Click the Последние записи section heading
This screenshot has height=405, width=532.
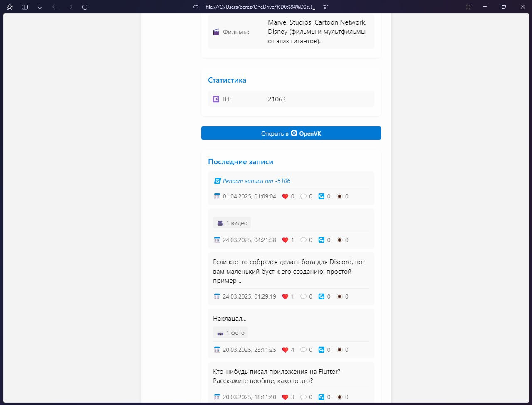coord(240,162)
